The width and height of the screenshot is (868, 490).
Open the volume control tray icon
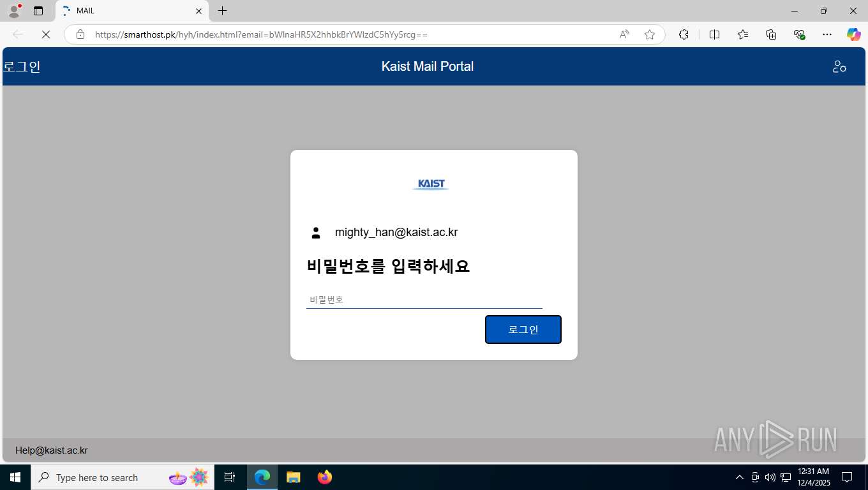770,477
